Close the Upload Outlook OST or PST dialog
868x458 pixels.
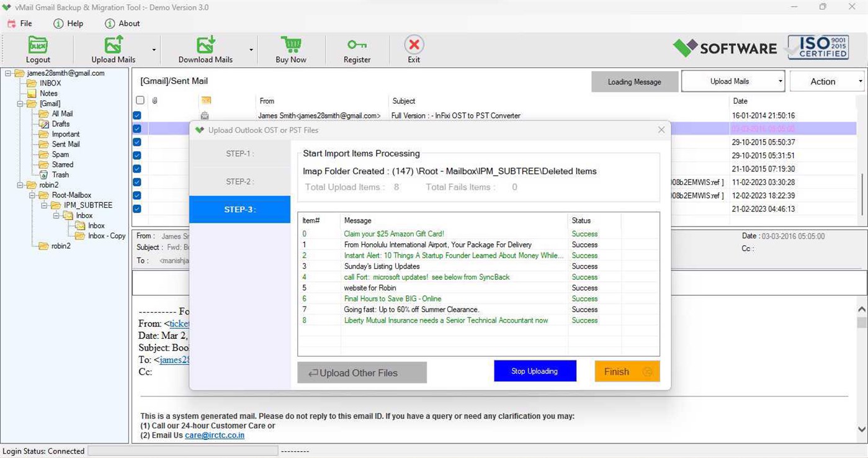coord(661,130)
